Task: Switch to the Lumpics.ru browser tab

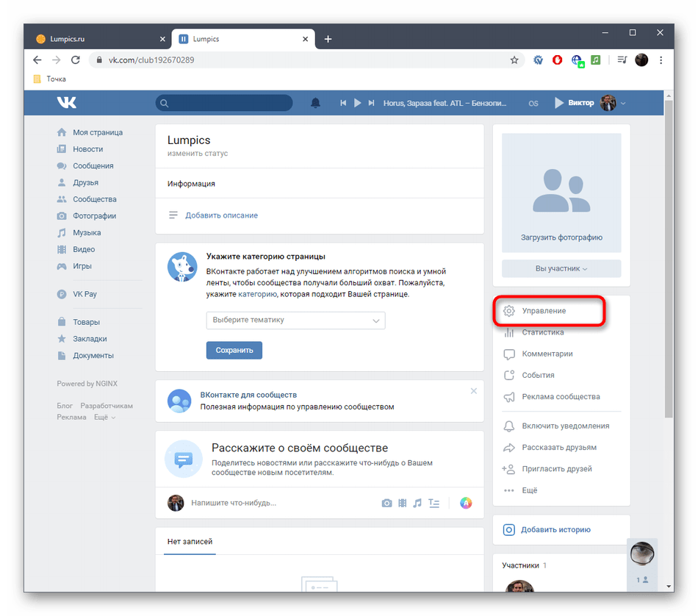Action: 98,39
